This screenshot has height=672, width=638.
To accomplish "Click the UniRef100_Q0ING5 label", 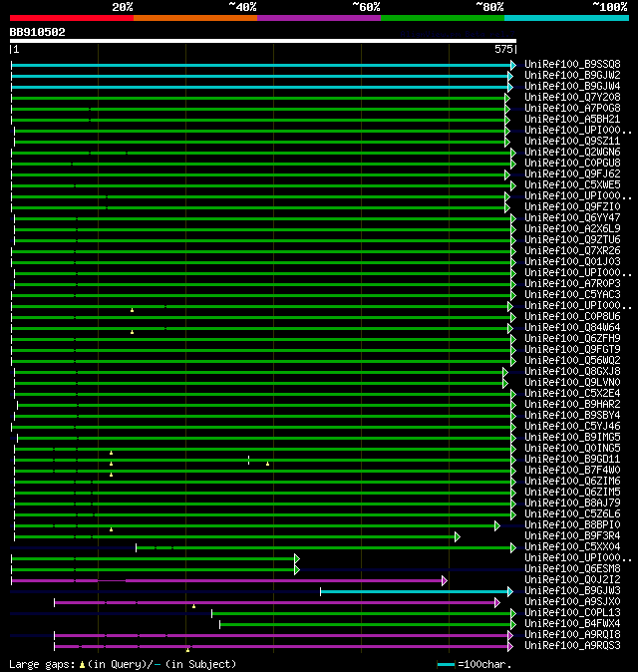I will 572,449.
